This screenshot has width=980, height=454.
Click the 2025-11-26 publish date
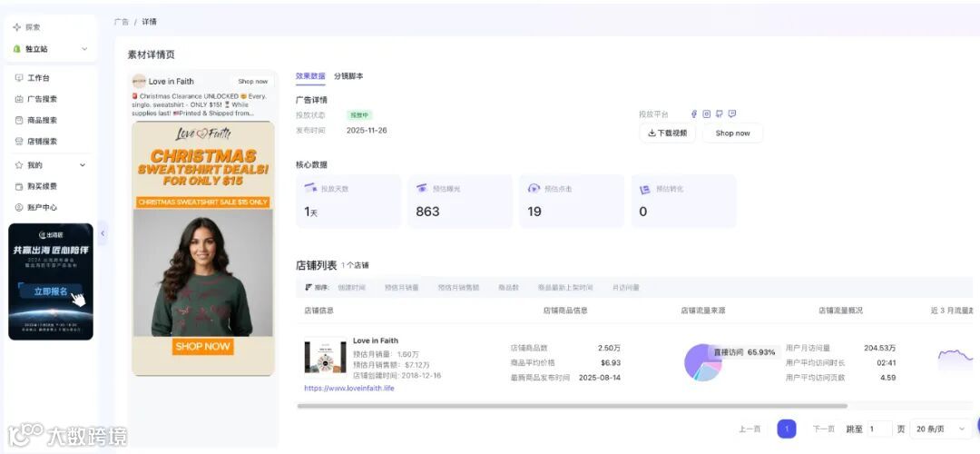click(x=367, y=131)
